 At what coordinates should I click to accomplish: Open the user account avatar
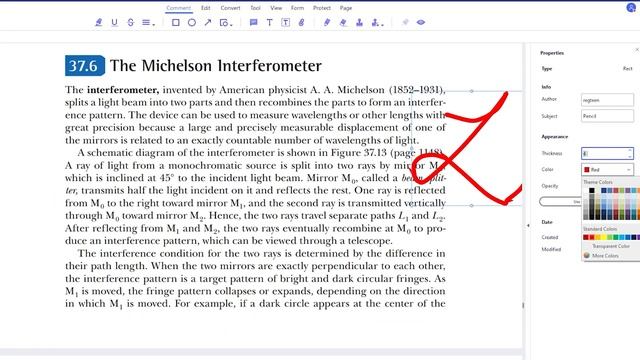tap(631, 7)
